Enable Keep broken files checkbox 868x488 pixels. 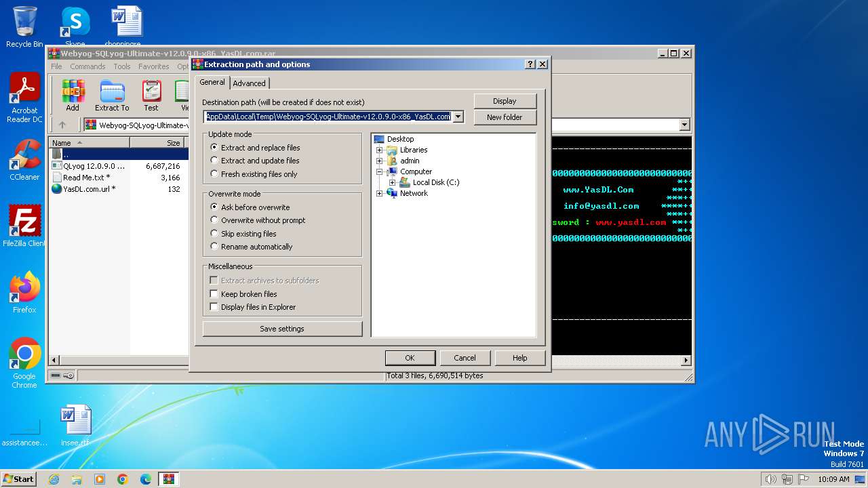pyautogui.click(x=214, y=294)
